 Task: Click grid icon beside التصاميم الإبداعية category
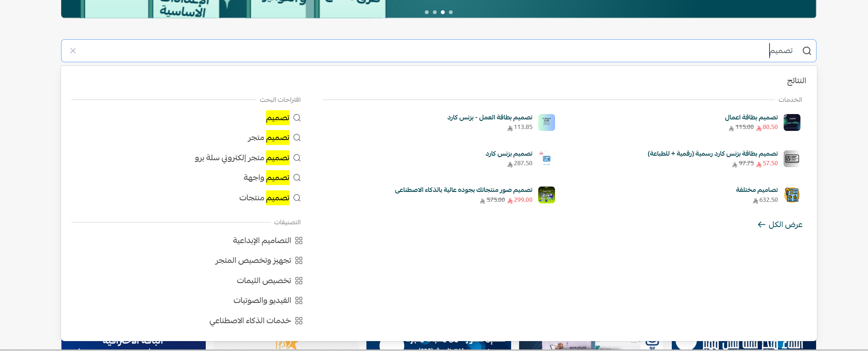point(299,240)
